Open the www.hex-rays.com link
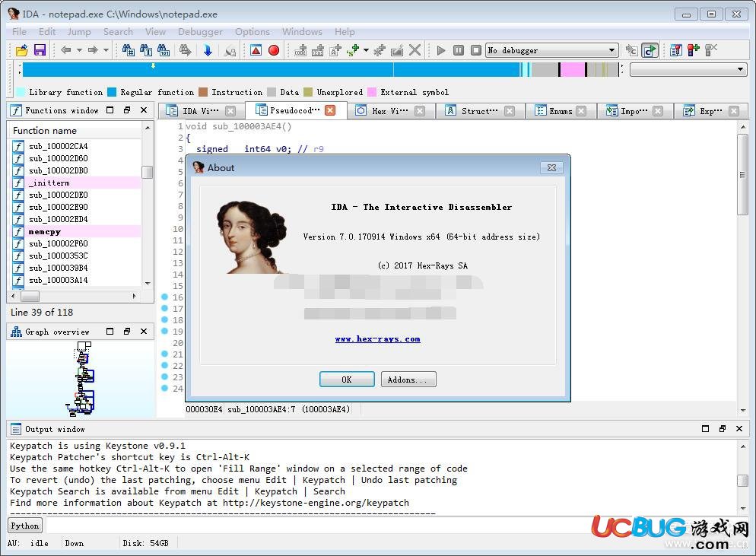 pos(377,339)
